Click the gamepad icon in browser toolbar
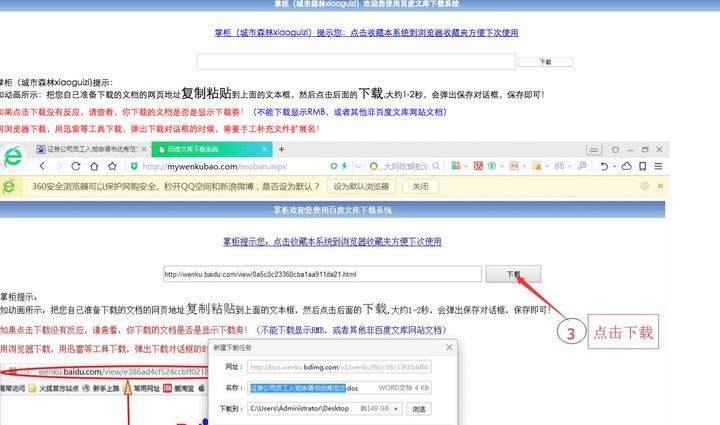 coord(559,166)
